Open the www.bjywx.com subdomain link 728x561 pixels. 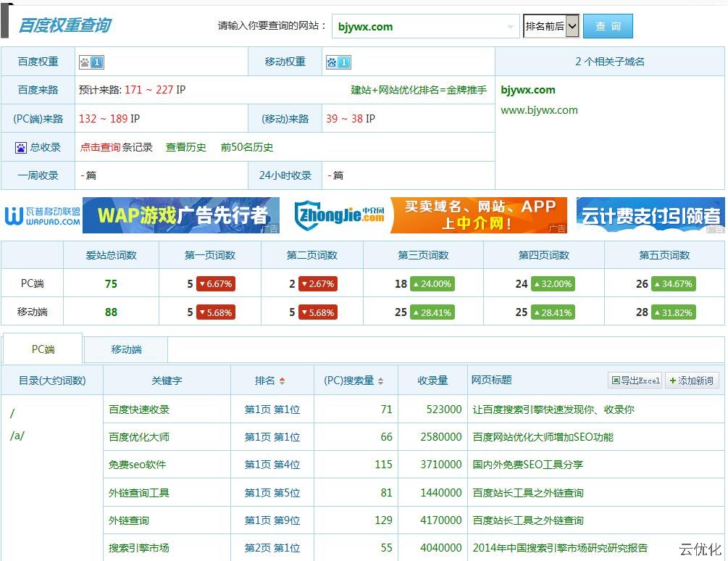coord(539,110)
